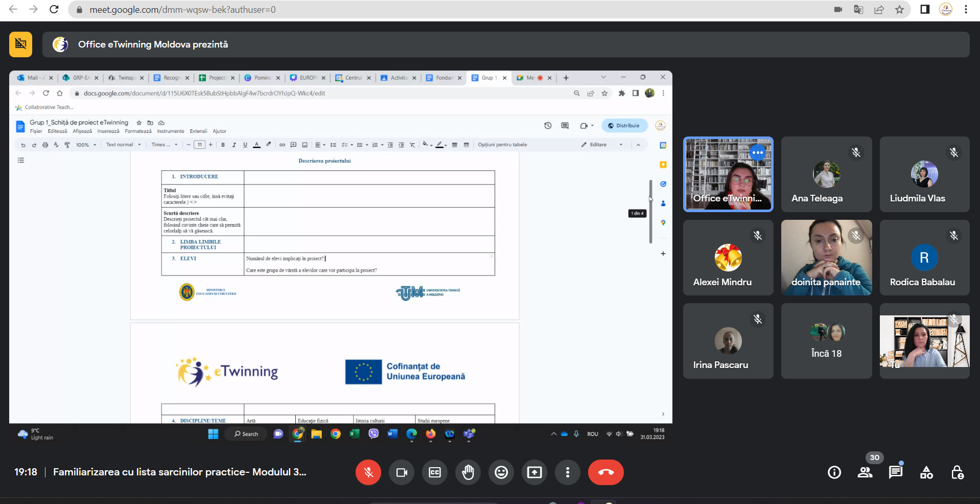Open Windows Start button in shared screen

pos(213,434)
